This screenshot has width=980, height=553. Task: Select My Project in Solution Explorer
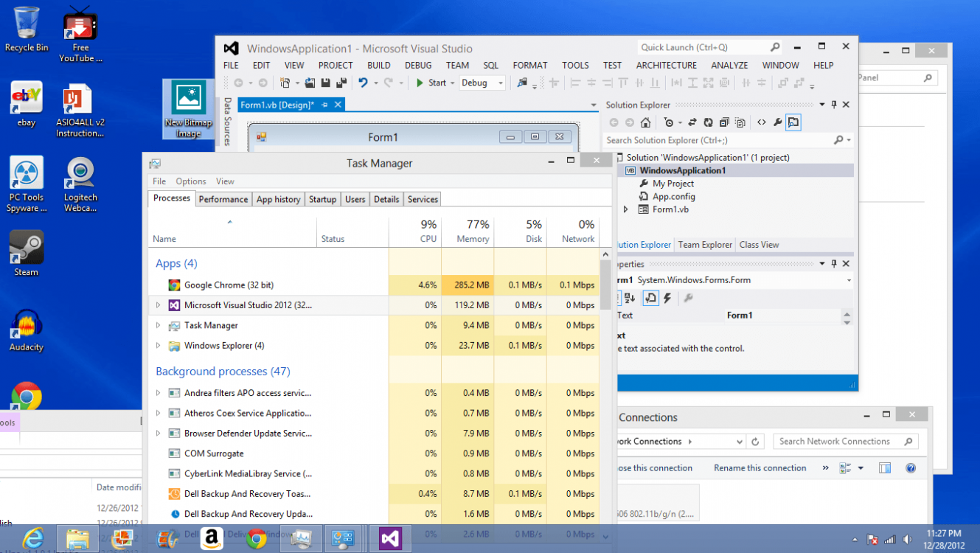673,184
